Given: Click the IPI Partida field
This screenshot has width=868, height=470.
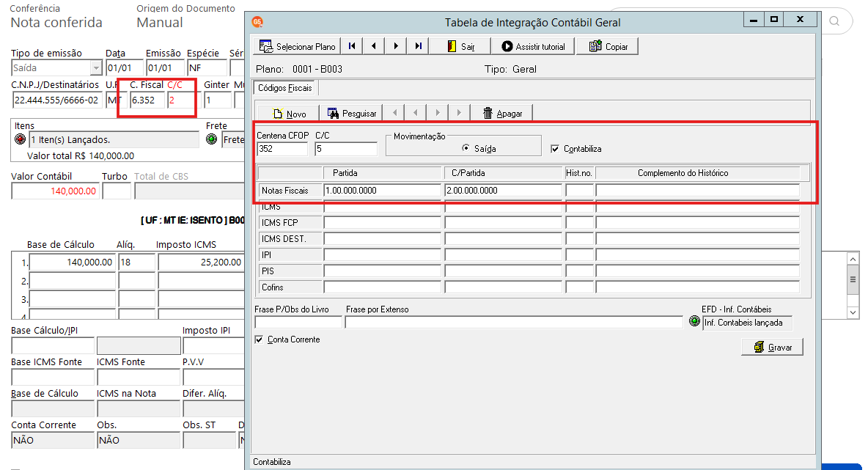Looking at the screenshot, I should tap(383, 255).
